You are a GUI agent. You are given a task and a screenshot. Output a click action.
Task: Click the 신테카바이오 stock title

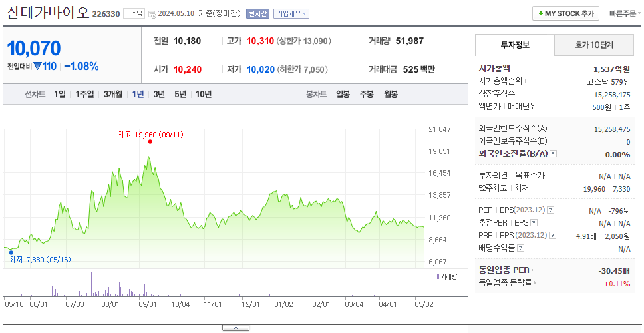pos(48,13)
